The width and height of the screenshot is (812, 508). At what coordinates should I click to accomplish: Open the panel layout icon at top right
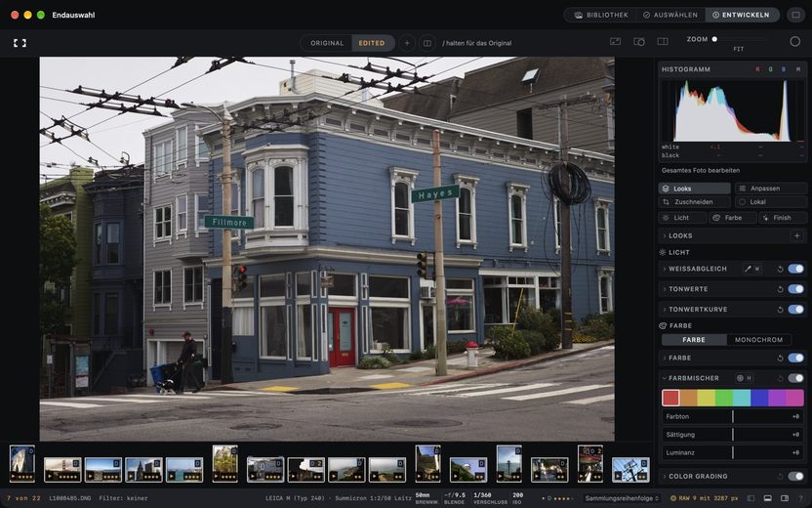pos(796,15)
